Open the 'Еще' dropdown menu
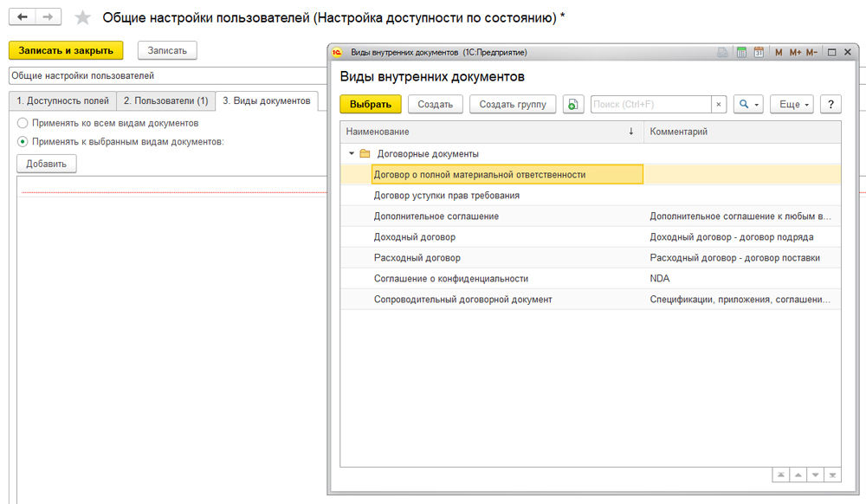 (792, 105)
